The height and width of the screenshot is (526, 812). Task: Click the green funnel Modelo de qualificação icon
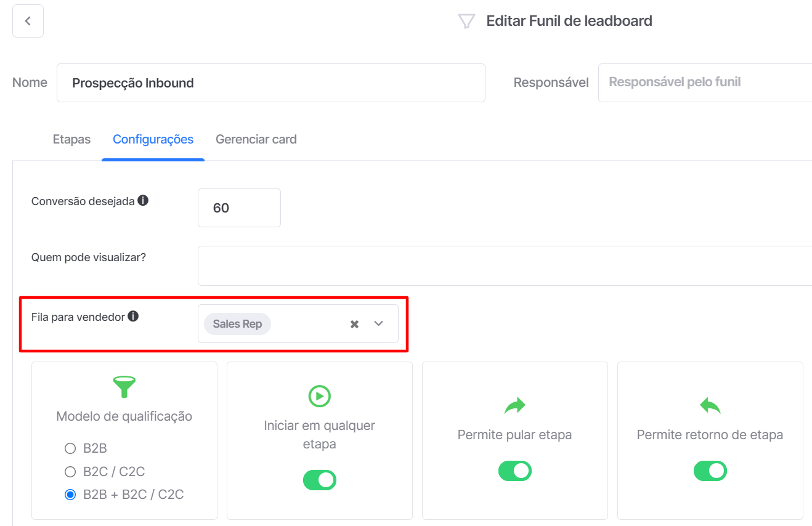[124, 387]
